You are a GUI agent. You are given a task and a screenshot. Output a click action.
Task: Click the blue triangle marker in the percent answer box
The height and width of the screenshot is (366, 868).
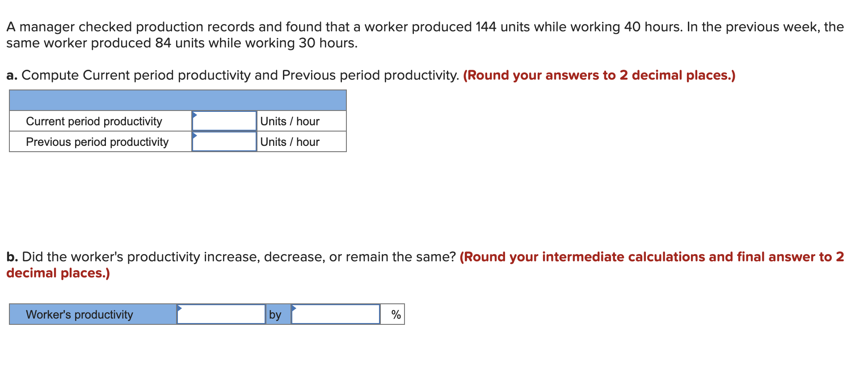[x=294, y=308]
